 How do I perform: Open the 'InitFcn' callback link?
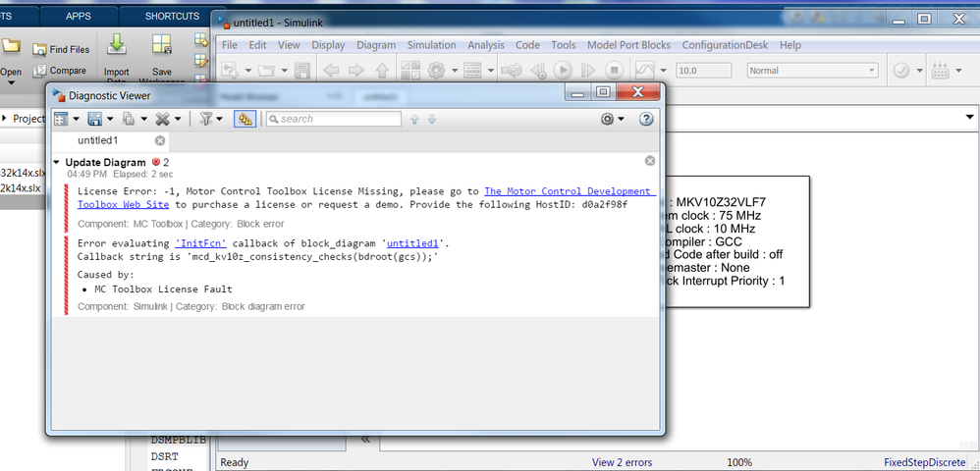click(x=200, y=243)
